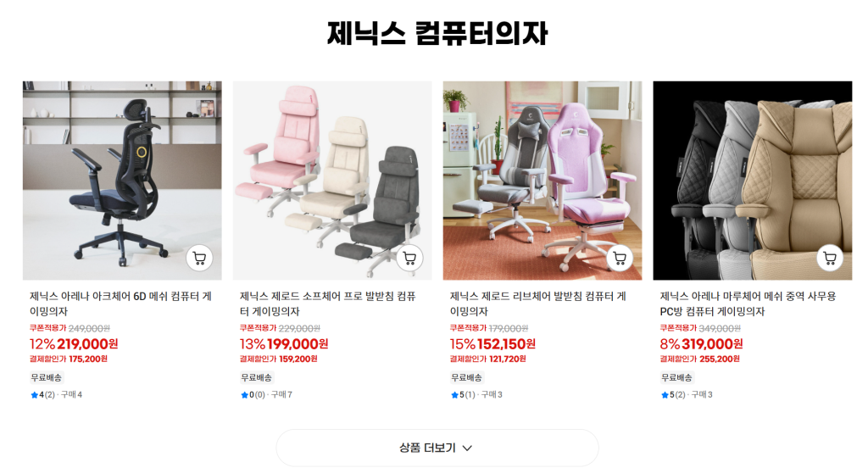Add the 리브체어 chair to cart
868x468 pixels.
click(x=620, y=258)
